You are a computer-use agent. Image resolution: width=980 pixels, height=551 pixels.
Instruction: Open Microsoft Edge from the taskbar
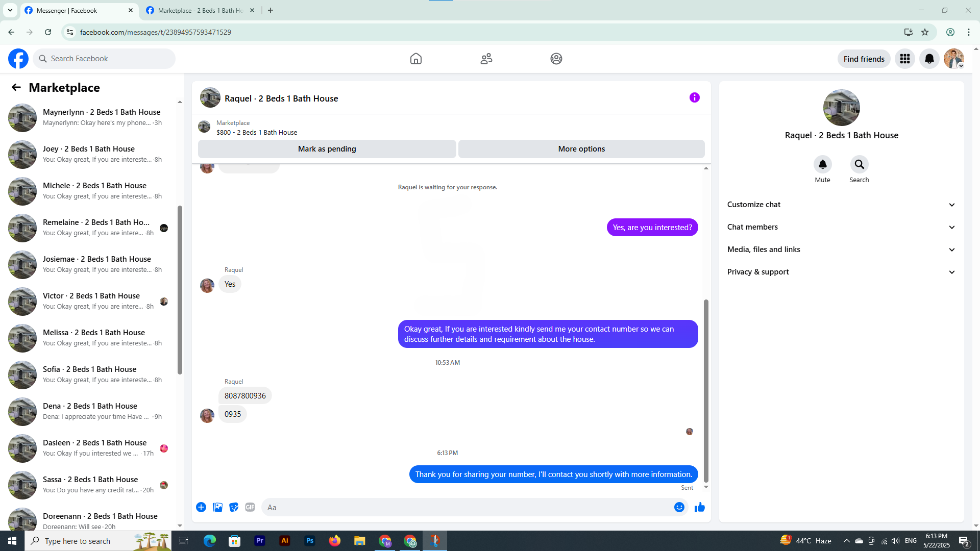[x=210, y=541]
